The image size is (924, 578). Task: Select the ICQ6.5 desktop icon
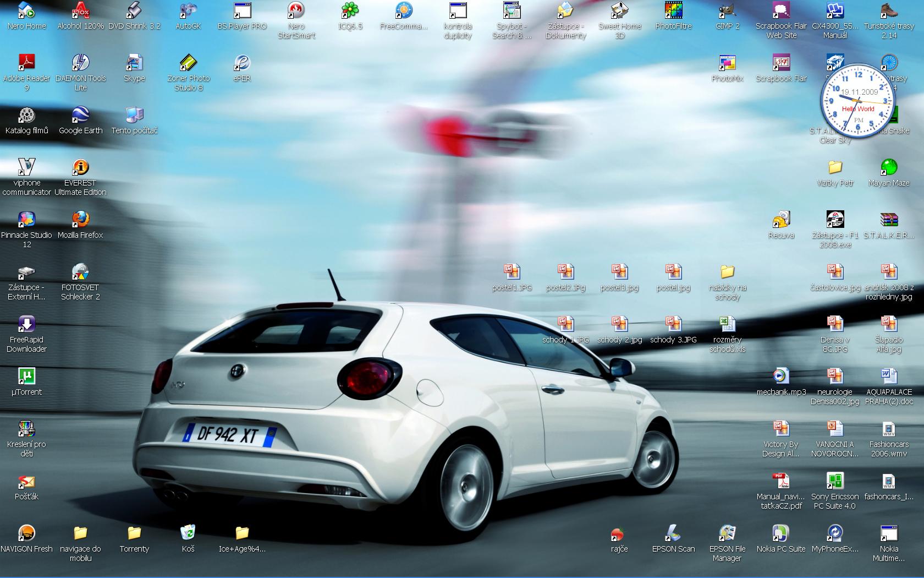click(350, 11)
